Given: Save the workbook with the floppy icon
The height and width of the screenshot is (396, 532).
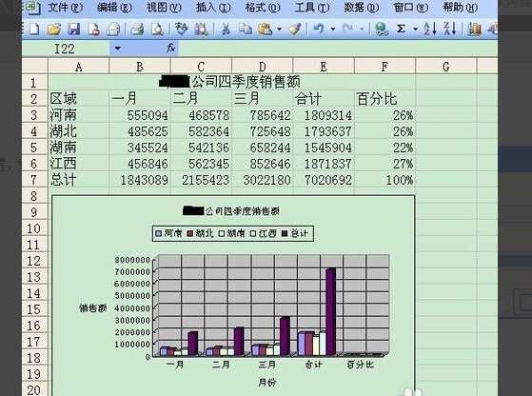Looking at the screenshot, I should [x=73, y=30].
